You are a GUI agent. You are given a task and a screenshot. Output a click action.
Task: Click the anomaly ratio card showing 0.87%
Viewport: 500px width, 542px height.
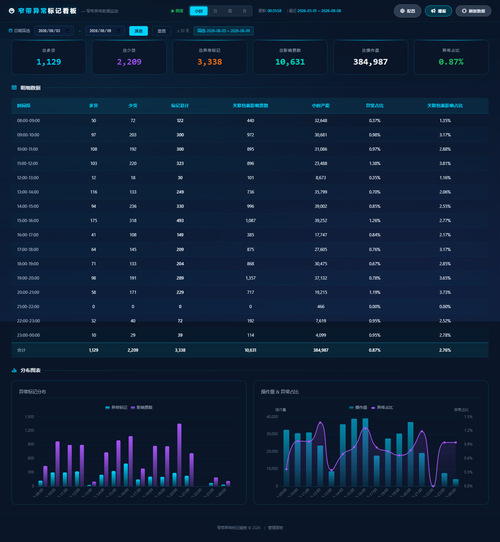[x=451, y=57]
